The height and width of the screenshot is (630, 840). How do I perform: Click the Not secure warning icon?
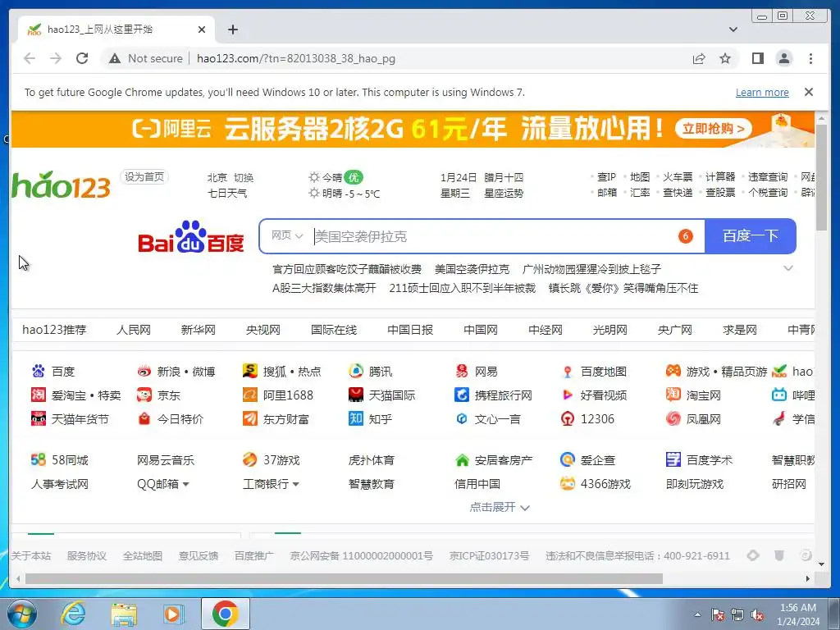(x=115, y=58)
